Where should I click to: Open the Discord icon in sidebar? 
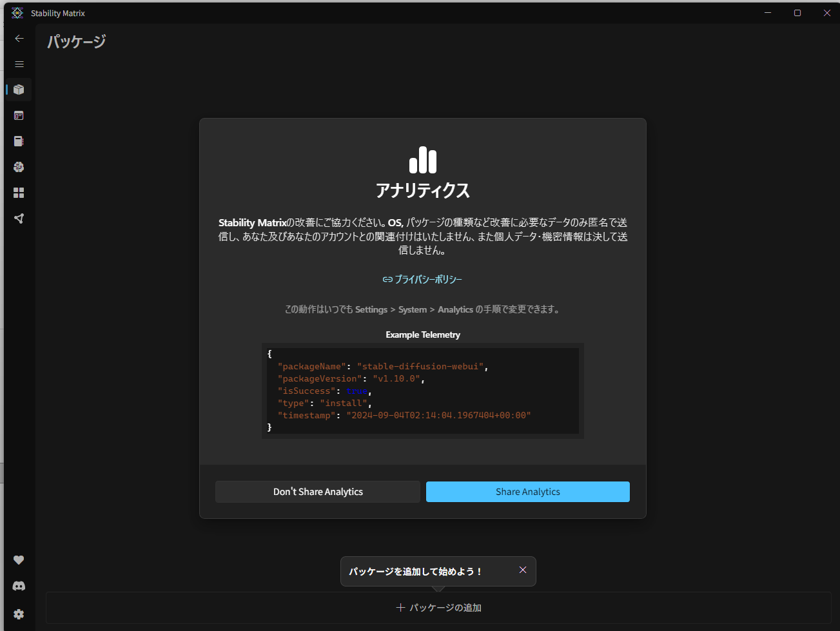click(x=19, y=586)
